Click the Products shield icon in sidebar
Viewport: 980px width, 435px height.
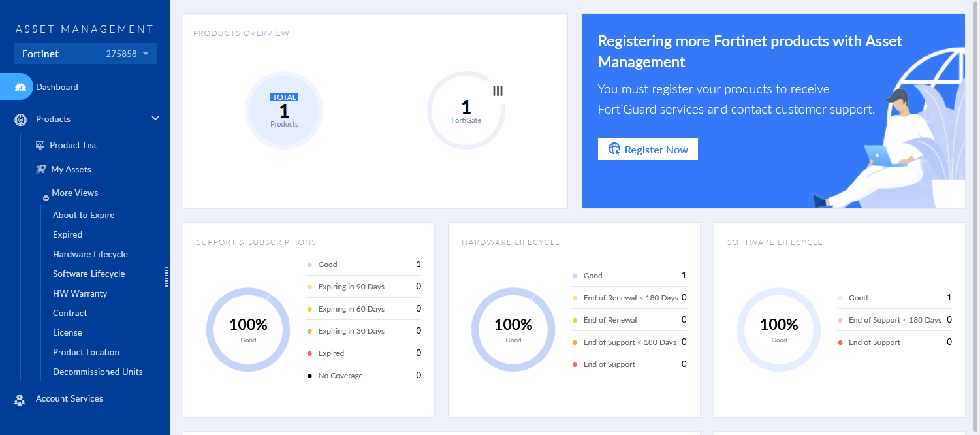tap(20, 120)
